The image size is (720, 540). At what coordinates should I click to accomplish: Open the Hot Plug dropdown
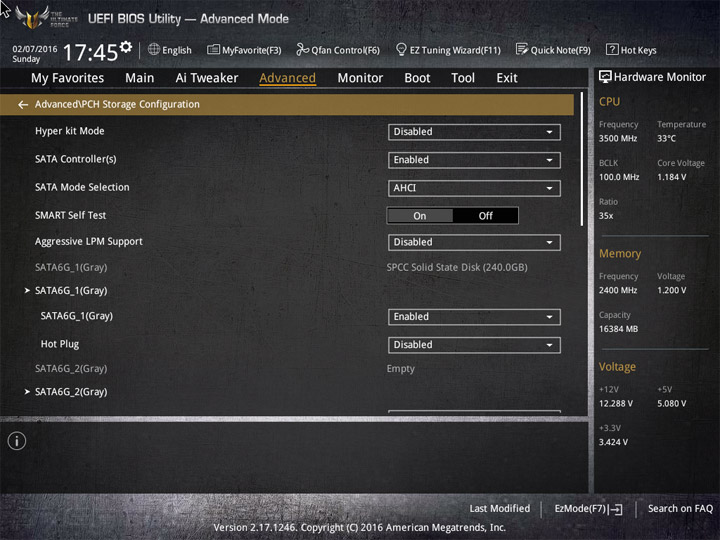[474, 345]
